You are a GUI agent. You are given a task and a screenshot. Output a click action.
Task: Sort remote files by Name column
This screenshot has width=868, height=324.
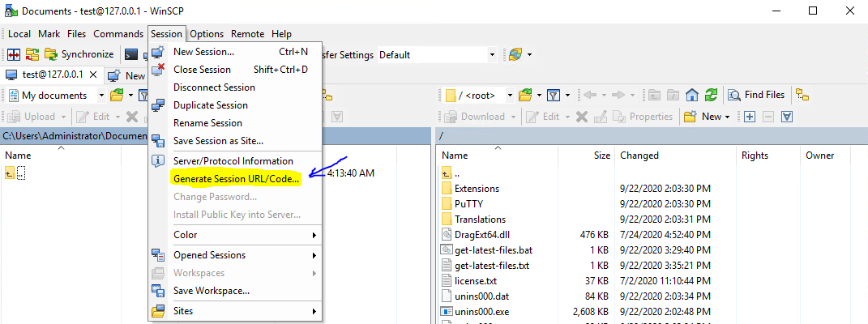(x=497, y=156)
